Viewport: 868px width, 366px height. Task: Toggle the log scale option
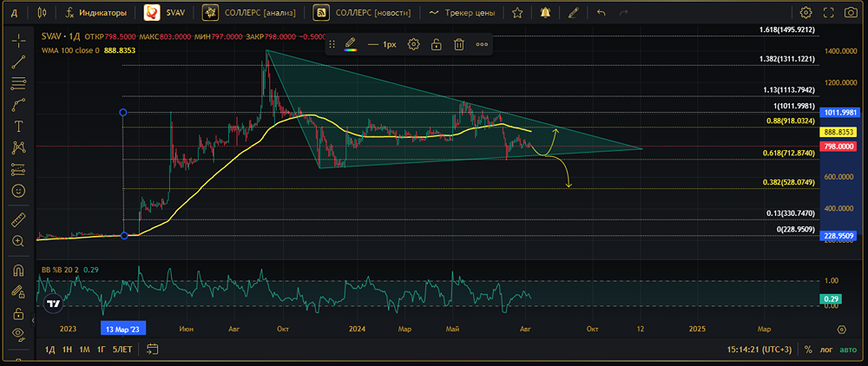click(825, 350)
